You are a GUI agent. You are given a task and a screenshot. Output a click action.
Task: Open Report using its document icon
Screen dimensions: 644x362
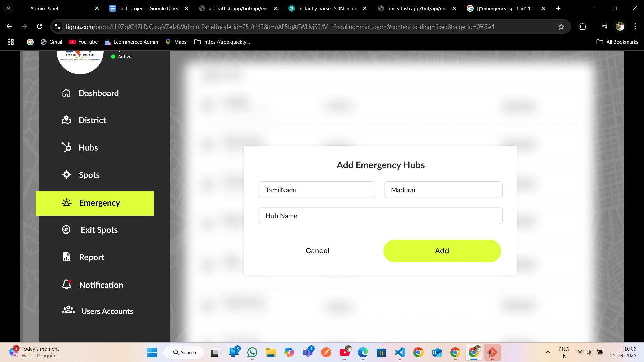pyautogui.click(x=66, y=257)
